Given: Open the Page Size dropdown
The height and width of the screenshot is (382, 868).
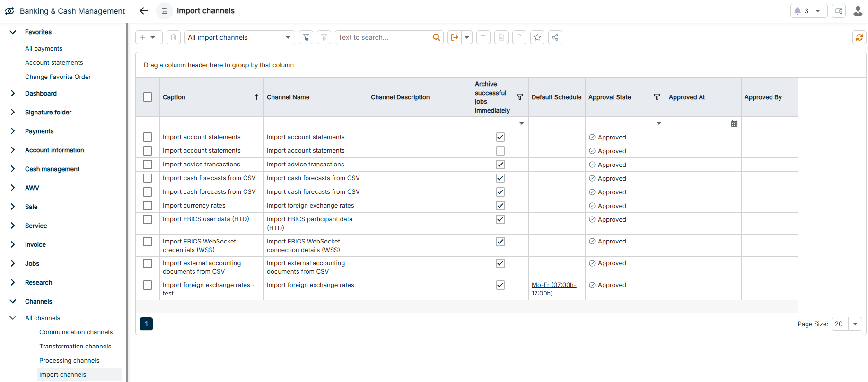Looking at the screenshot, I should 855,324.
